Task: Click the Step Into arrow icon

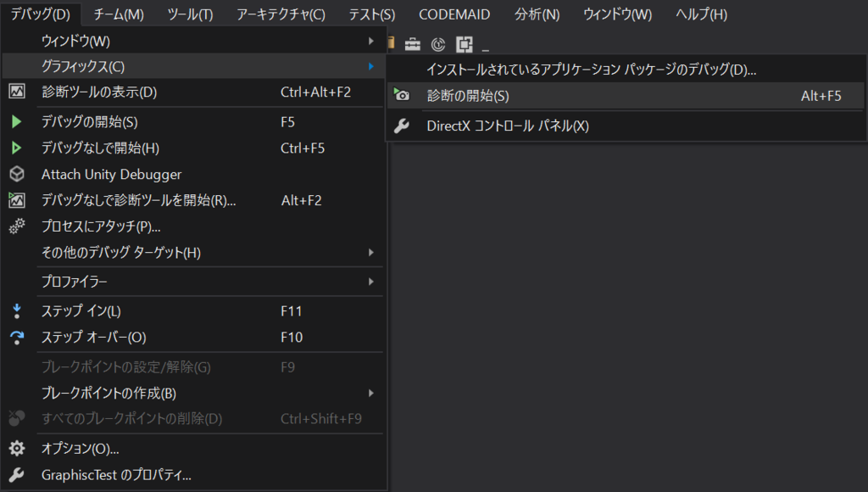Action: [x=18, y=311]
